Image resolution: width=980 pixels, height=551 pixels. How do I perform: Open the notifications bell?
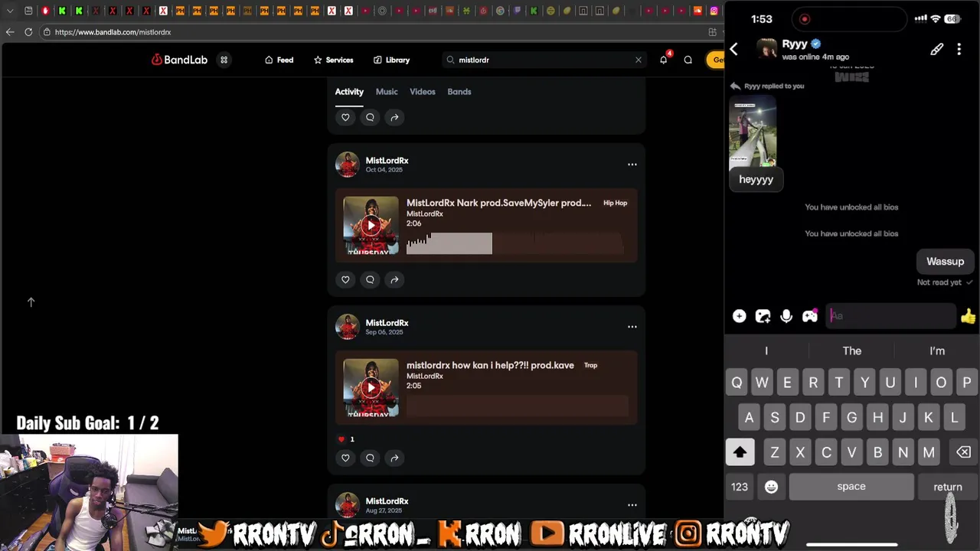664,60
